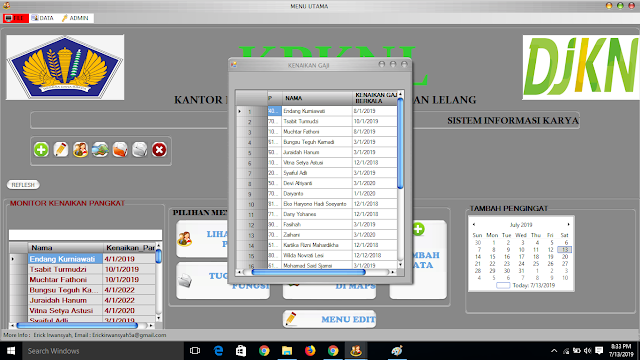The image size is (640, 360).
Task: Click the green plus add icon in toolbar
Action: [41, 150]
